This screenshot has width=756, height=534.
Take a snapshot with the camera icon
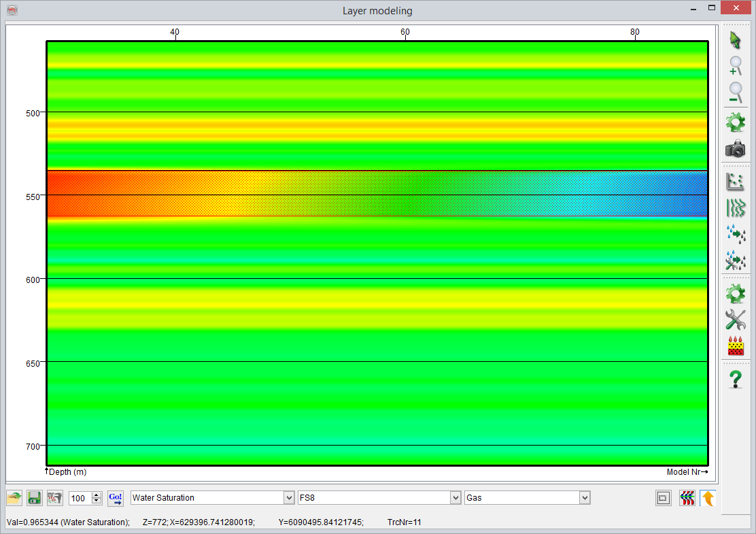(735, 149)
